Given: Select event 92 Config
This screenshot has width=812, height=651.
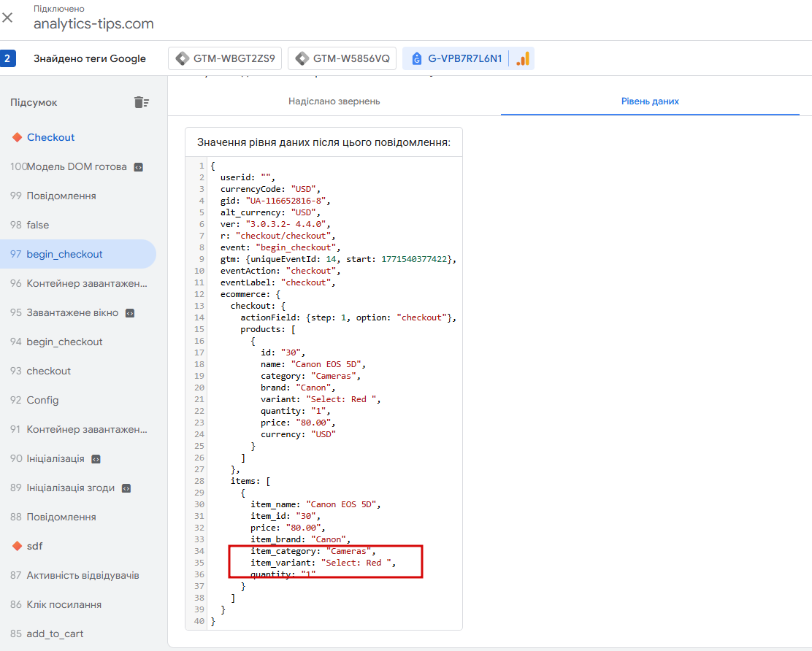Looking at the screenshot, I should [77, 401].
